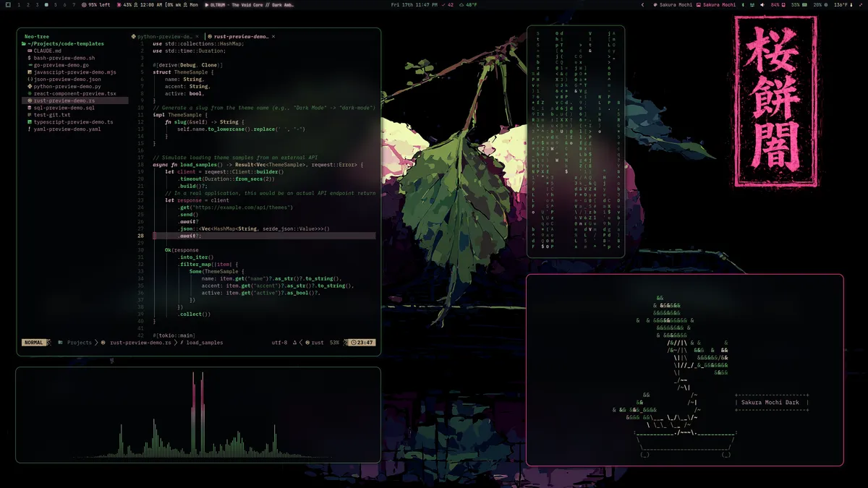Screen dimensions: 868x488
Task: Close the python-preview-demo tab
Action: coord(197,36)
